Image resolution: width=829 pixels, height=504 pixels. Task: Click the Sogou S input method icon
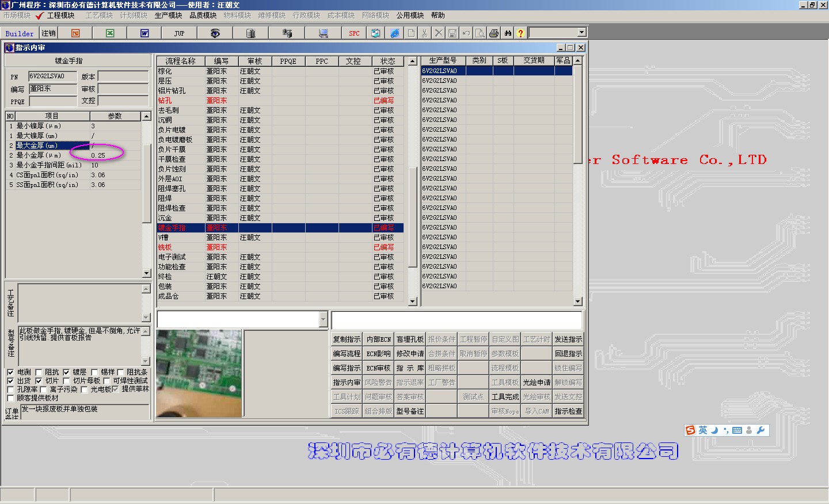[690, 430]
